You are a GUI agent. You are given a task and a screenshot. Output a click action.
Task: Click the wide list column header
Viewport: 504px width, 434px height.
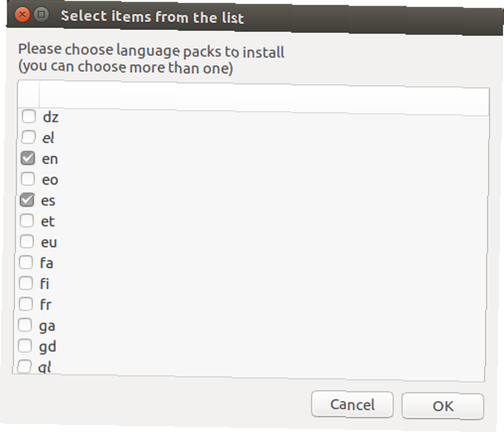tap(264, 98)
